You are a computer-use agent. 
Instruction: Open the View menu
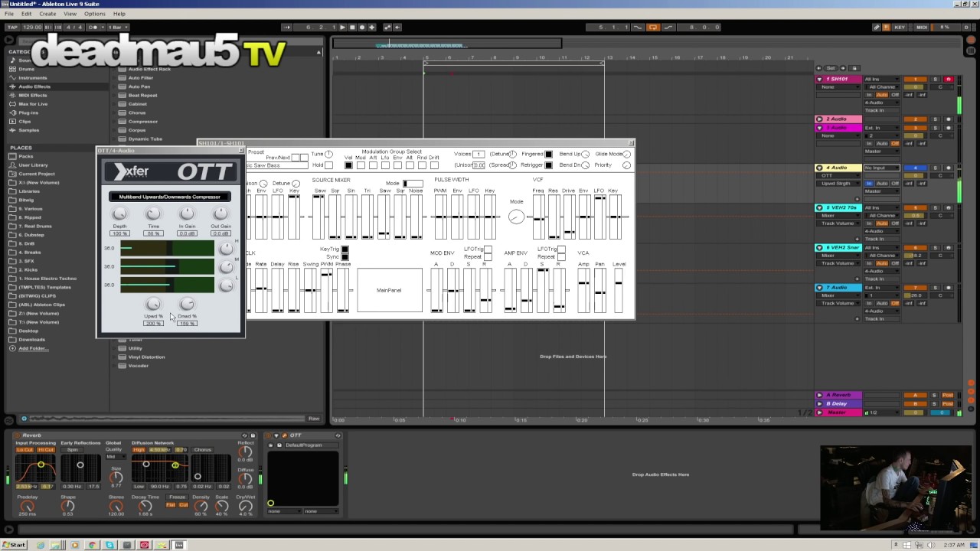coord(70,14)
